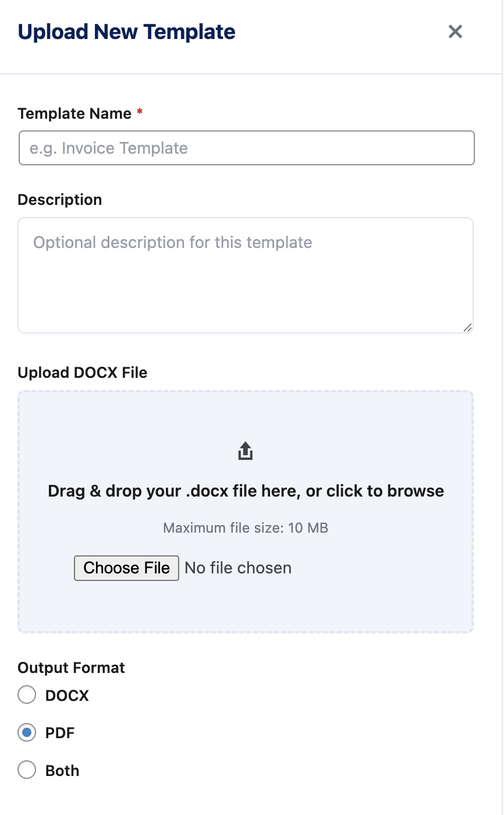The height and width of the screenshot is (815, 504).
Task: Click the textarea resize handle
Action: click(x=468, y=328)
